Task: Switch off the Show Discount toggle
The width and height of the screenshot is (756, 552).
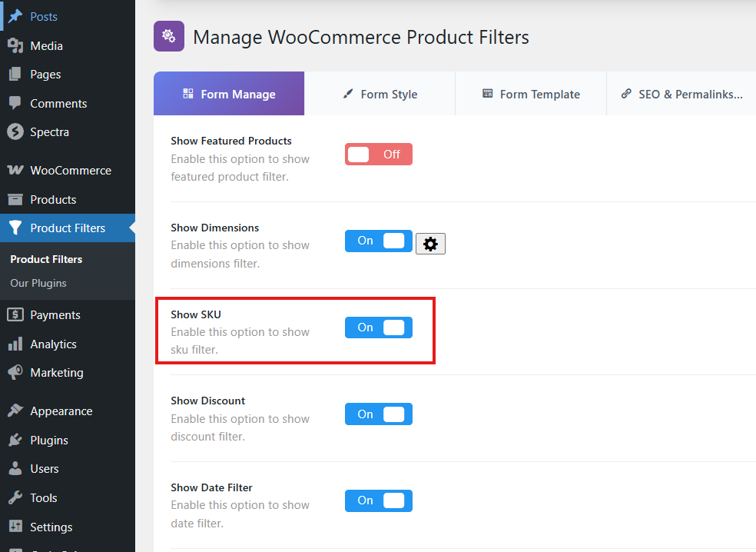Action: [x=379, y=414]
